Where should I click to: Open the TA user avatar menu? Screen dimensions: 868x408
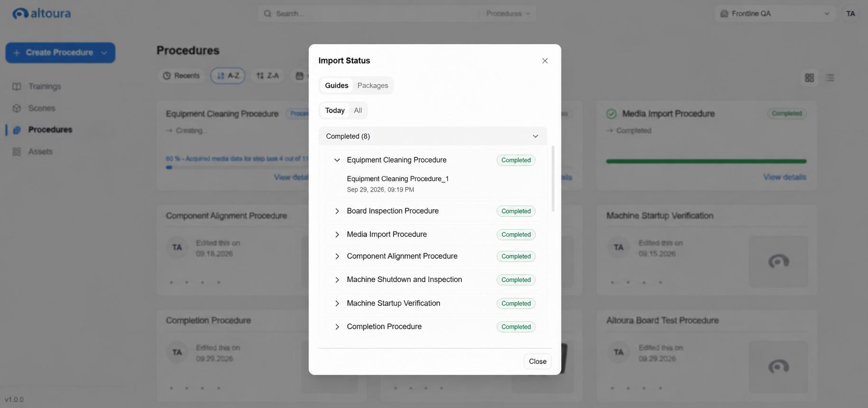pyautogui.click(x=850, y=14)
